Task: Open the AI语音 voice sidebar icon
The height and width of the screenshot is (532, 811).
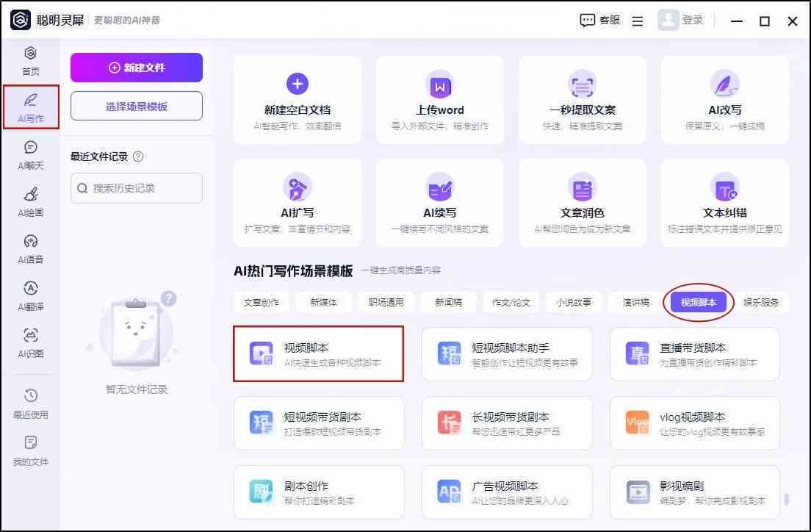Action: click(x=31, y=242)
